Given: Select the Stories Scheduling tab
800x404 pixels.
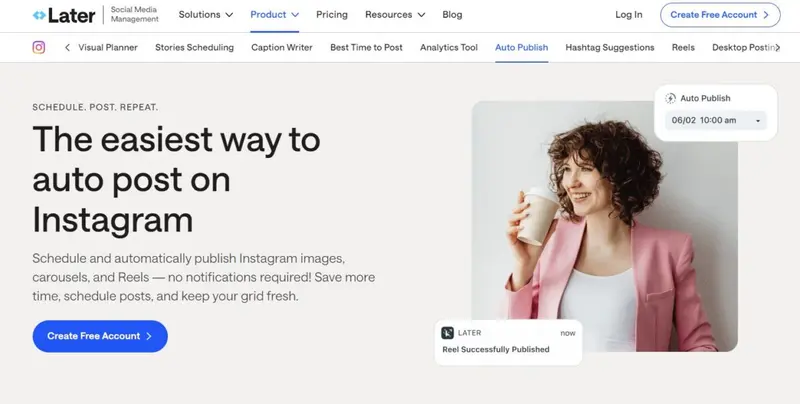Looking at the screenshot, I should point(196,47).
